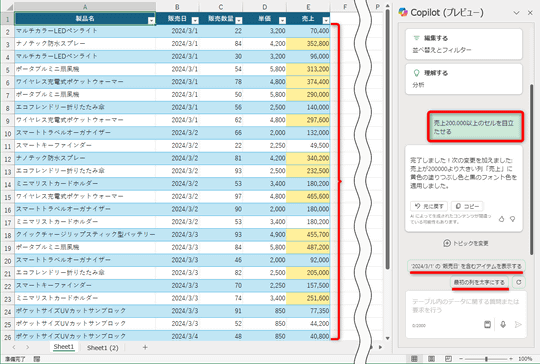
Task: Click トピックを変更 new topic button
Action: pyautogui.click(x=466, y=243)
